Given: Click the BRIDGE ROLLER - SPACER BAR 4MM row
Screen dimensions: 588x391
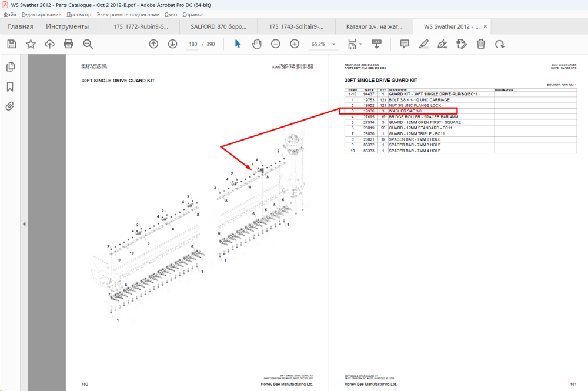Looking at the screenshot, I should coord(460,117).
